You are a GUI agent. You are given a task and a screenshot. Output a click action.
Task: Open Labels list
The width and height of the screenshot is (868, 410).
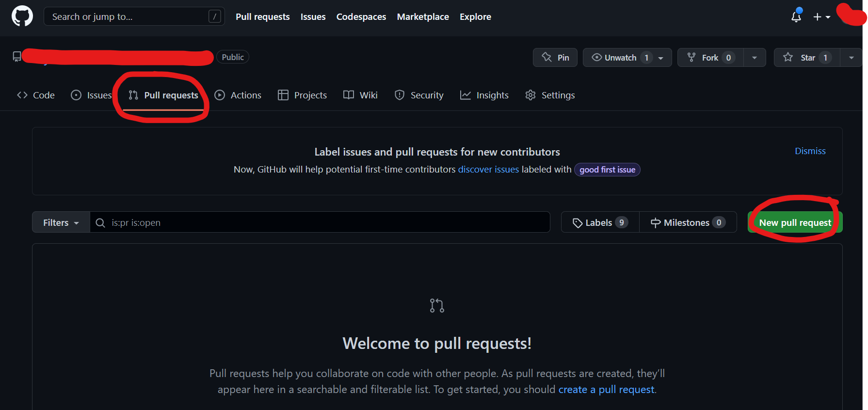pyautogui.click(x=600, y=222)
